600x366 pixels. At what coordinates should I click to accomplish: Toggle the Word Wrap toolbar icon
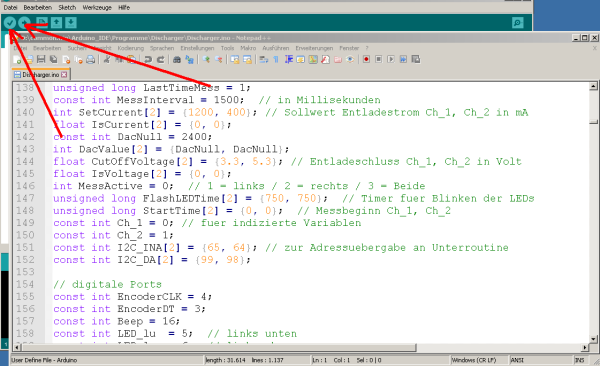(x=264, y=59)
